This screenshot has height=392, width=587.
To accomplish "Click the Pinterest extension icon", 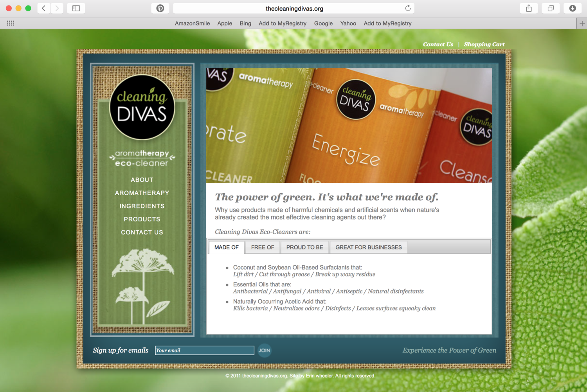I will pos(160,8).
